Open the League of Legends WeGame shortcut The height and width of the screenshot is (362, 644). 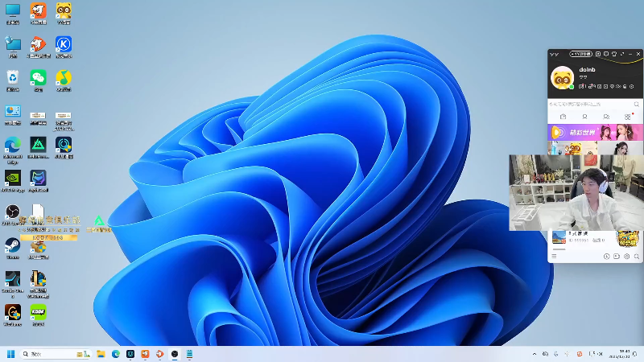[38, 284]
